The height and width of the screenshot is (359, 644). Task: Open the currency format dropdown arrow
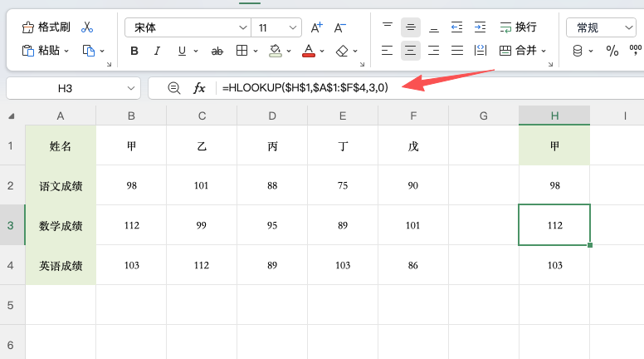click(591, 51)
